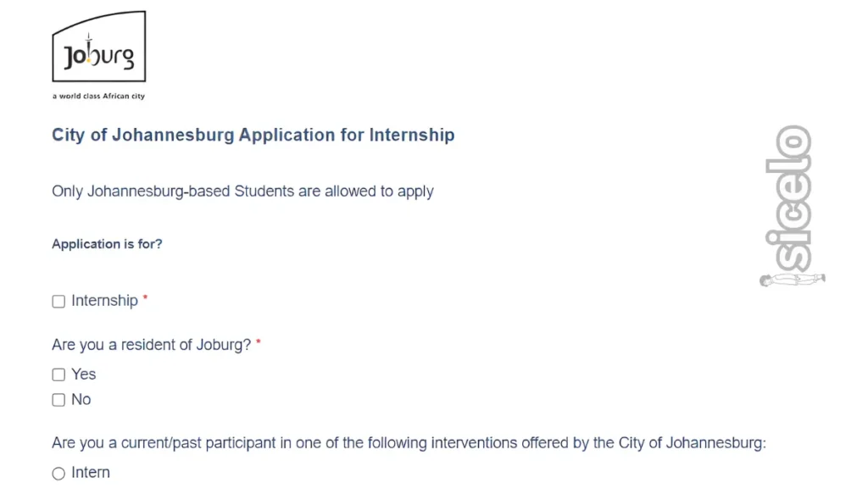This screenshot has height=488, width=868.
Task: Check the No box for Joburg resident
Action: (x=58, y=400)
